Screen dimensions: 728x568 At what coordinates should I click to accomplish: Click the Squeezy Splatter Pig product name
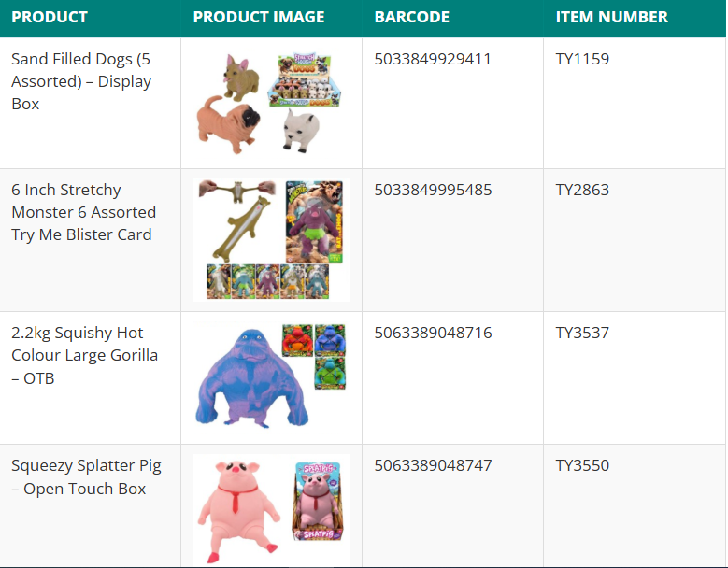coord(86,476)
